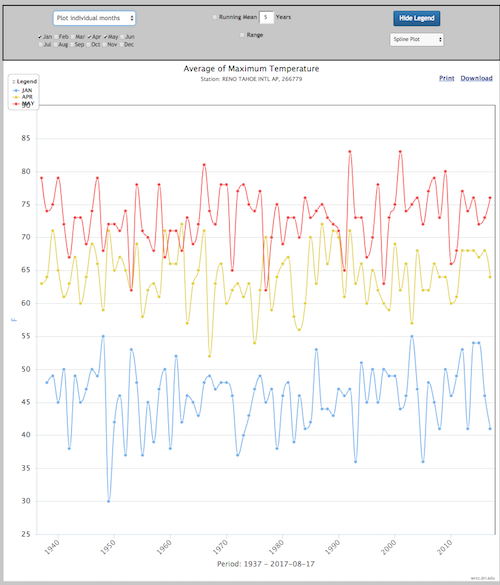Click the Legend title handle
This screenshot has width=500, height=585.
[x=25, y=81]
